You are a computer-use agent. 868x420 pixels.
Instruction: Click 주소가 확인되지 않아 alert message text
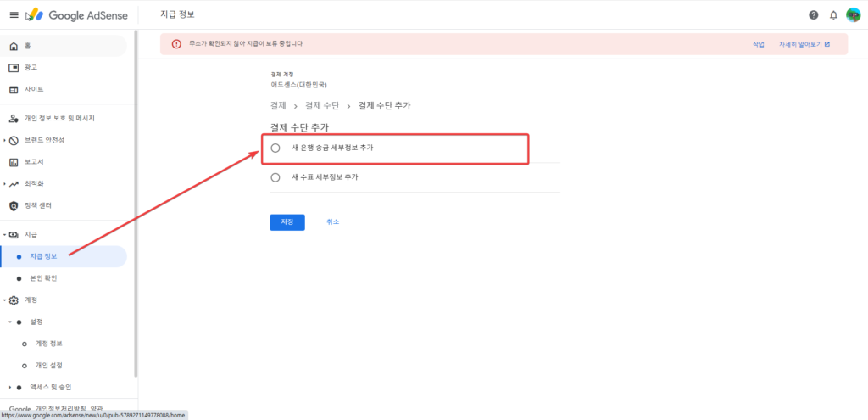pos(245,44)
